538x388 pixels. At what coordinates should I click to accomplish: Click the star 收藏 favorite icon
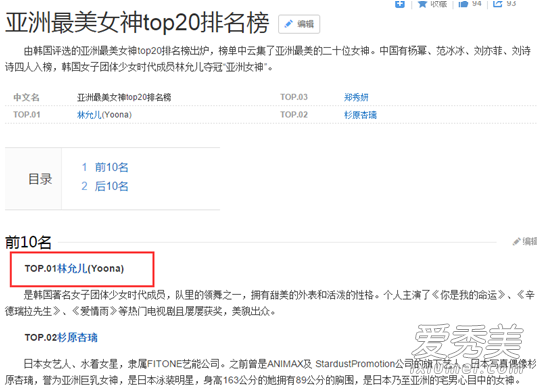422,4
